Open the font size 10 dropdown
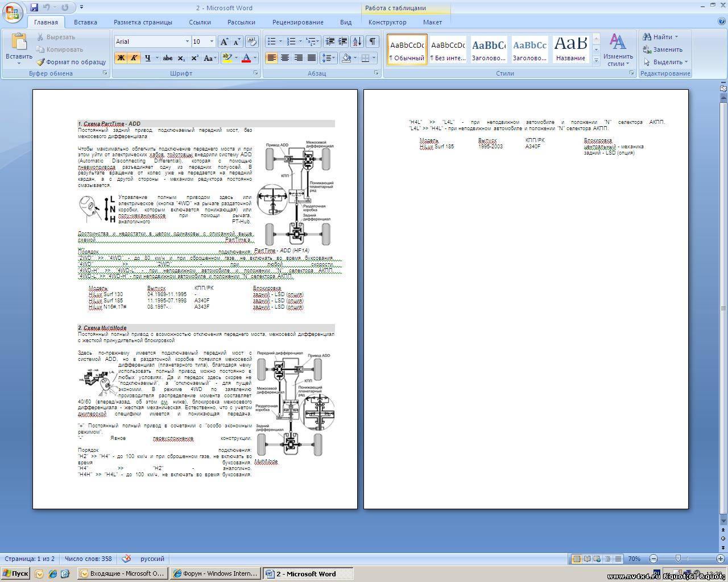 (212, 41)
